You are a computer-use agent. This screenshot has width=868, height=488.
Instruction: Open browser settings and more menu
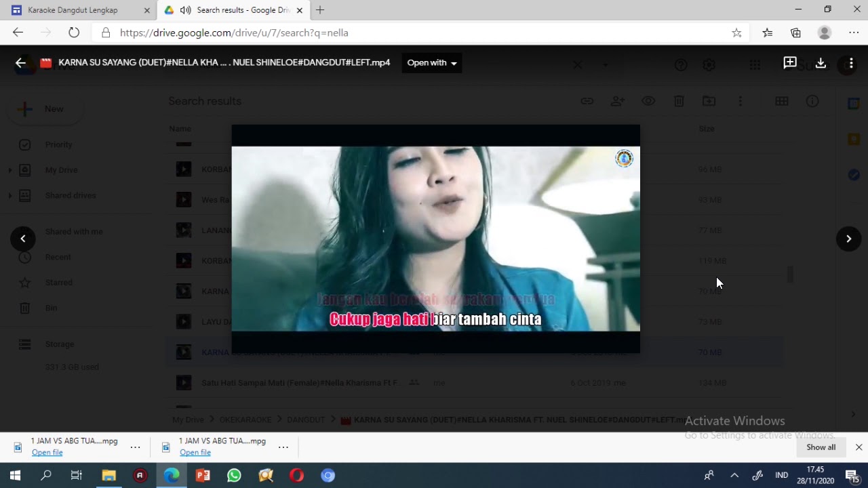tap(854, 33)
